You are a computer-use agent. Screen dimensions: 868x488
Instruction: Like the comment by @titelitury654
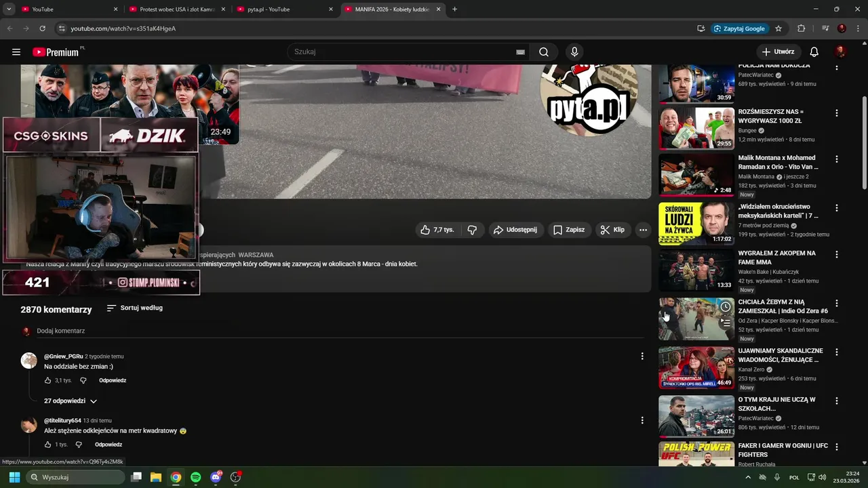[x=48, y=445]
